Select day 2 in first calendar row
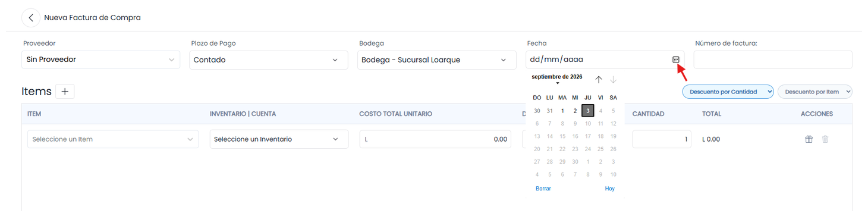Image resolution: width=868 pixels, height=217 pixels. coord(575,111)
